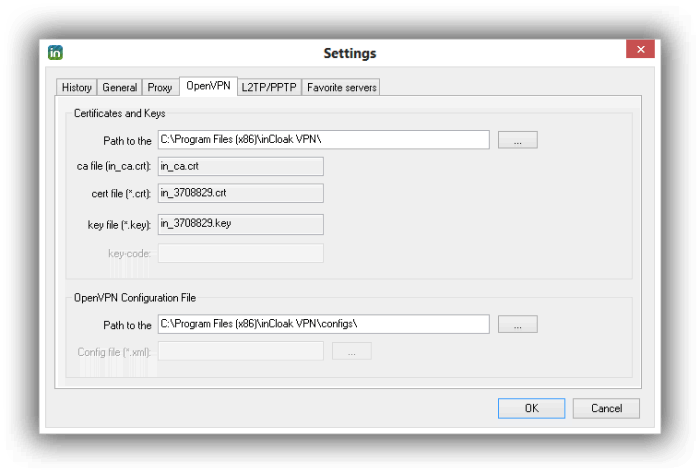Confirm settings with OK button
The image size is (700, 473).
(531, 408)
